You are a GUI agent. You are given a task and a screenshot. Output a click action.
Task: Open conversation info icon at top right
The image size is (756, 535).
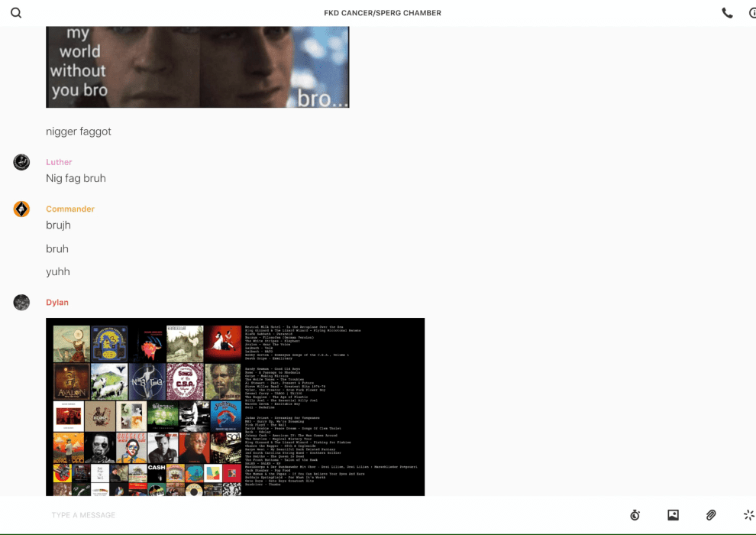[x=752, y=13]
